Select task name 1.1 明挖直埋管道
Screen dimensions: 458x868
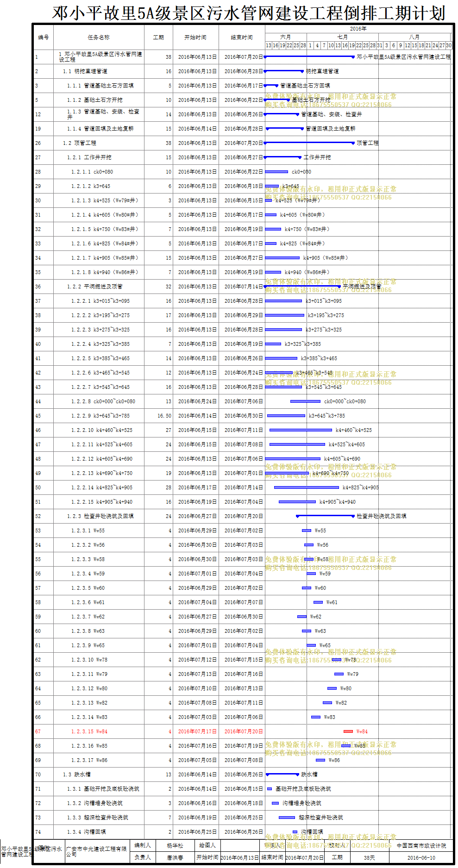click(x=85, y=71)
